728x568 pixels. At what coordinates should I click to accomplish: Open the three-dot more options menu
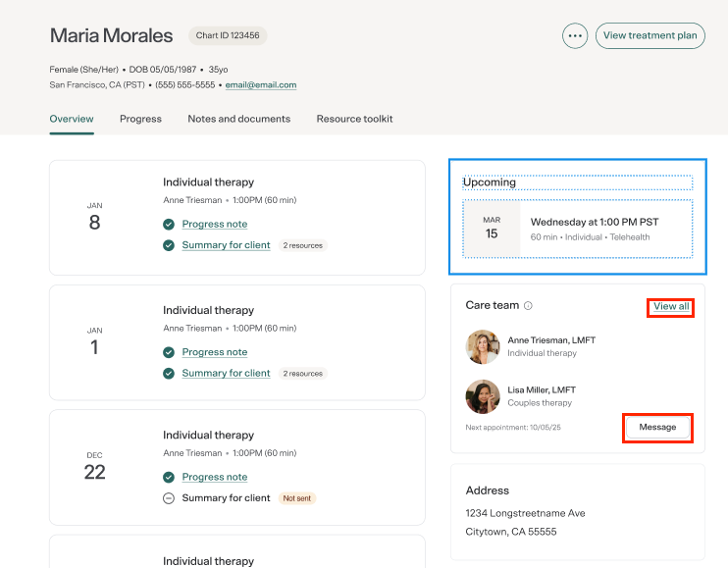click(575, 35)
